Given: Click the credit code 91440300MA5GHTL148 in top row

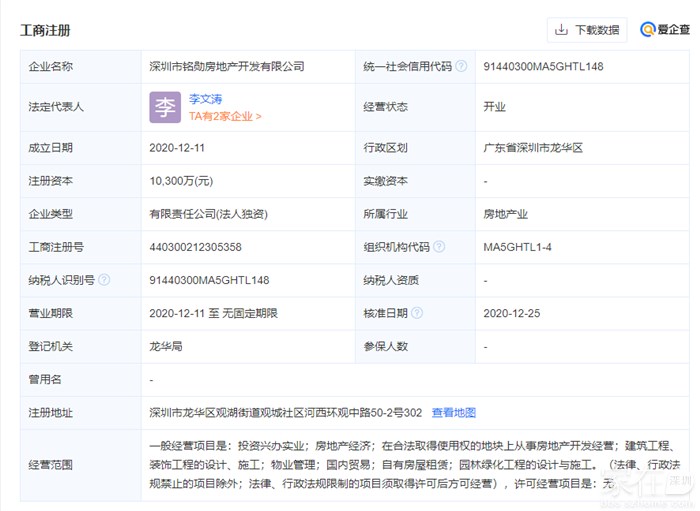Looking at the screenshot, I should [543, 67].
